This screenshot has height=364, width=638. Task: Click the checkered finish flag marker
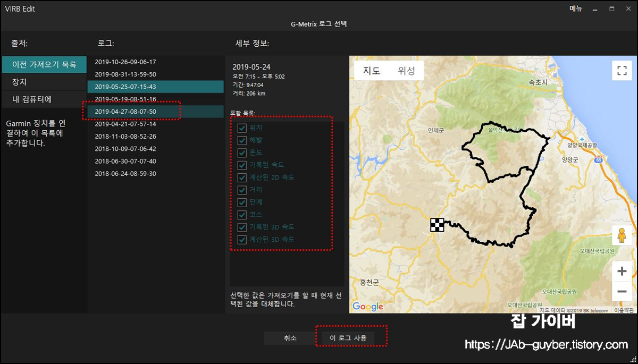[437, 225]
